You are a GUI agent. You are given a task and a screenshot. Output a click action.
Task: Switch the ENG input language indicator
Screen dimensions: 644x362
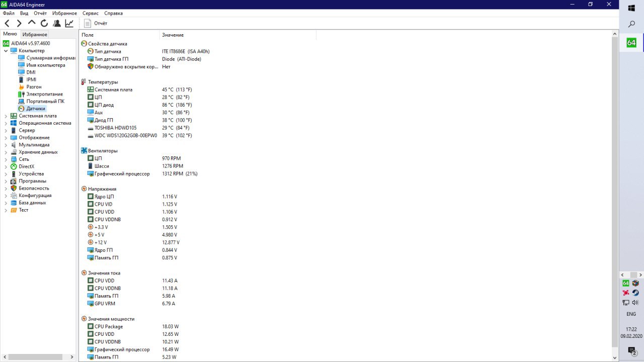pos(631,314)
